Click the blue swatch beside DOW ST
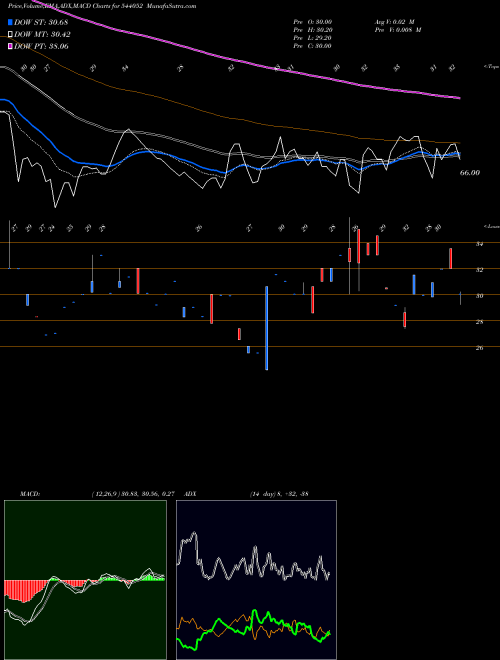 [x=10, y=22]
